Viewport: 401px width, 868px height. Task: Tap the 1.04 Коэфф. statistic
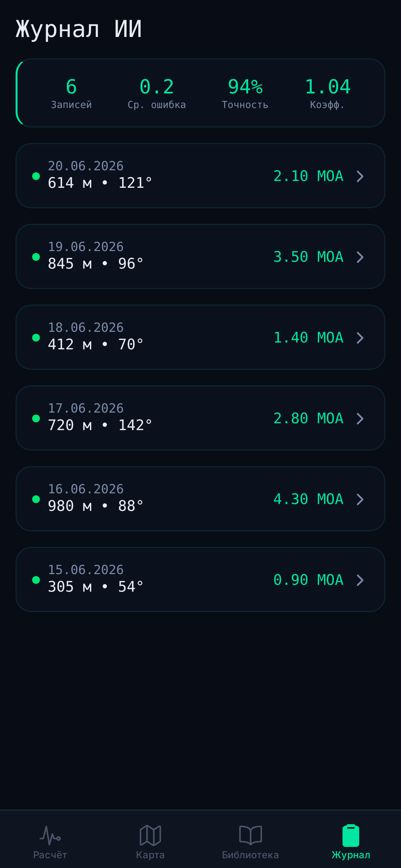pos(328,93)
